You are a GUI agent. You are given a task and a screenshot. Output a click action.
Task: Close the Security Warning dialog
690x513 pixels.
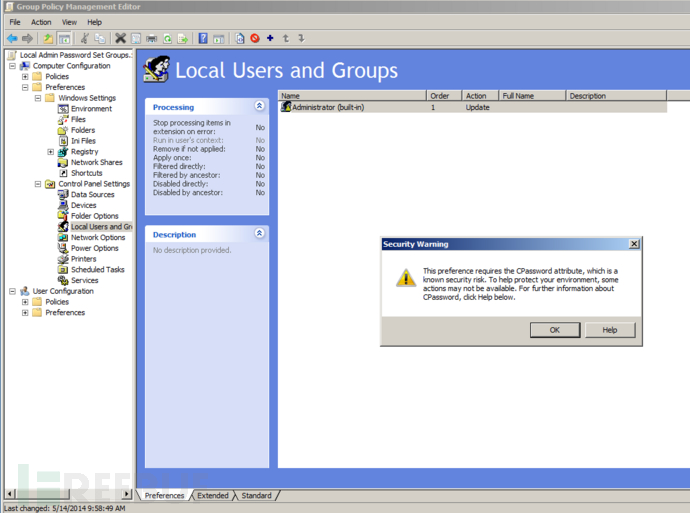coord(634,244)
